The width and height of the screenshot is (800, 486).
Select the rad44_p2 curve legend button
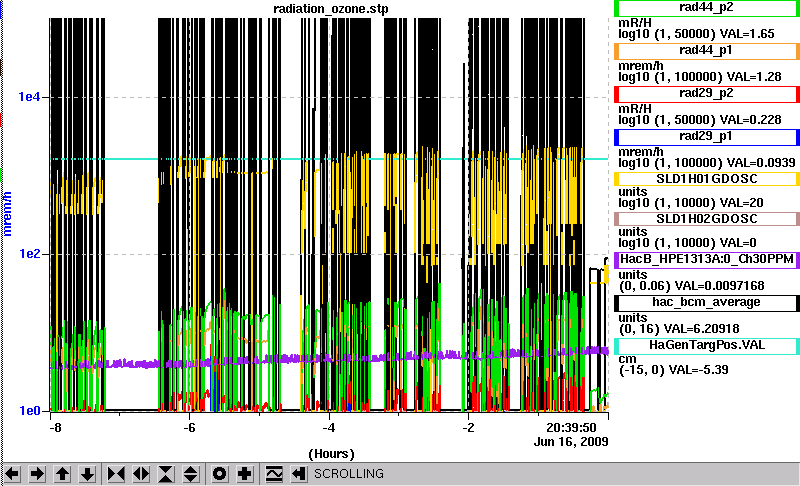point(707,8)
